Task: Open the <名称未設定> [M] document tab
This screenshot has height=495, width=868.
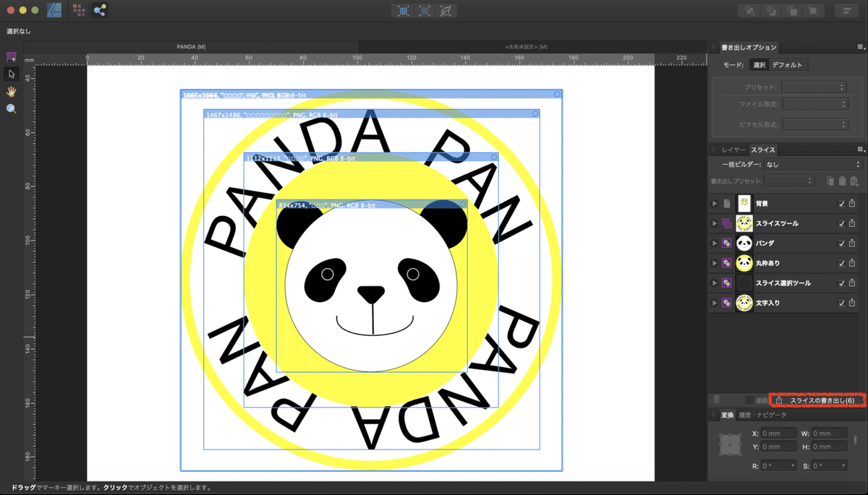Action: point(527,47)
